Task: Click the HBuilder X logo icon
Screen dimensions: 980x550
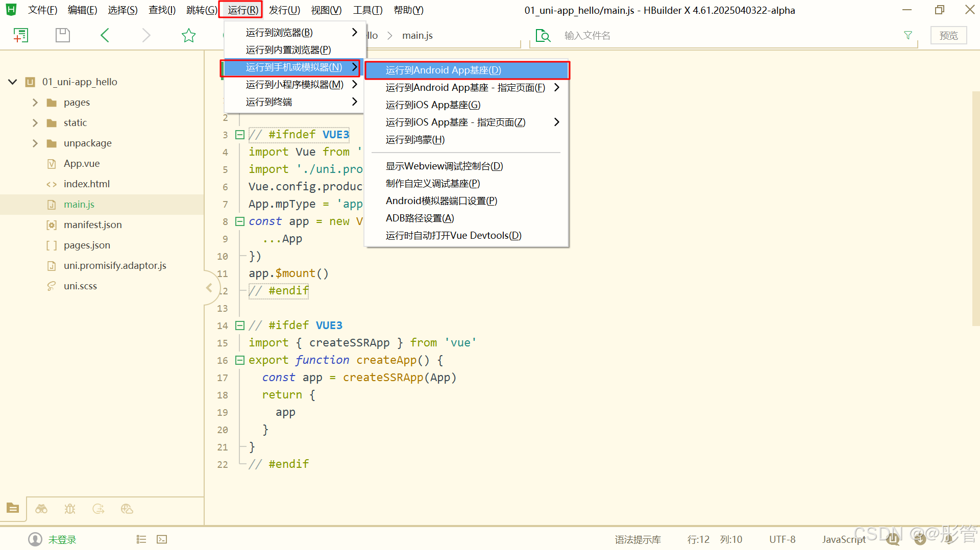Action: (11, 10)
